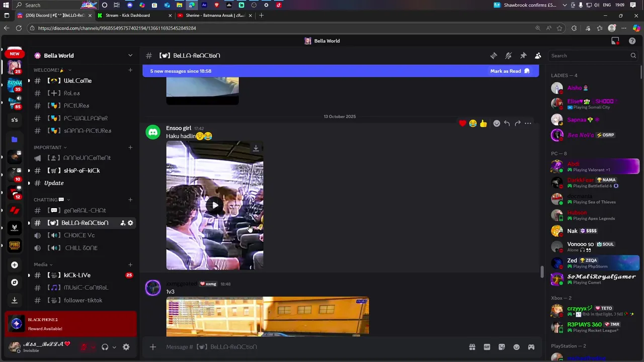Forward Ensoo girl's message
Screen dimensions: 644x362
coord(518,123)
